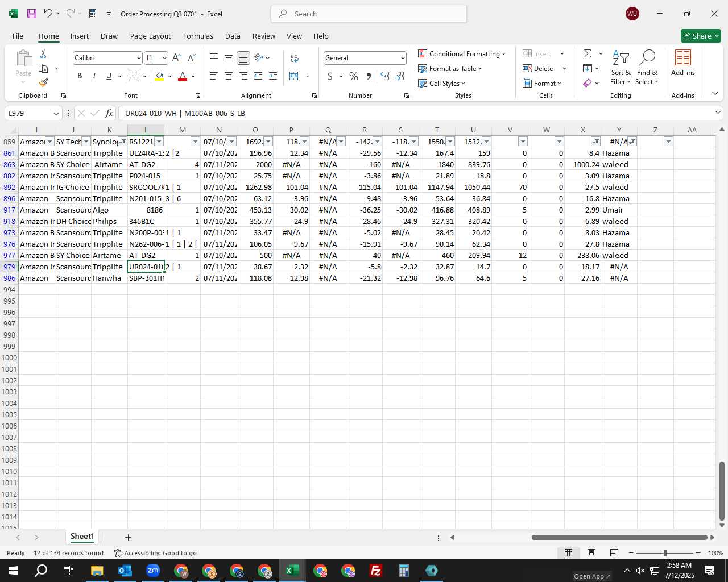Expand Conditional Formatting menu

tap(462, 53)
